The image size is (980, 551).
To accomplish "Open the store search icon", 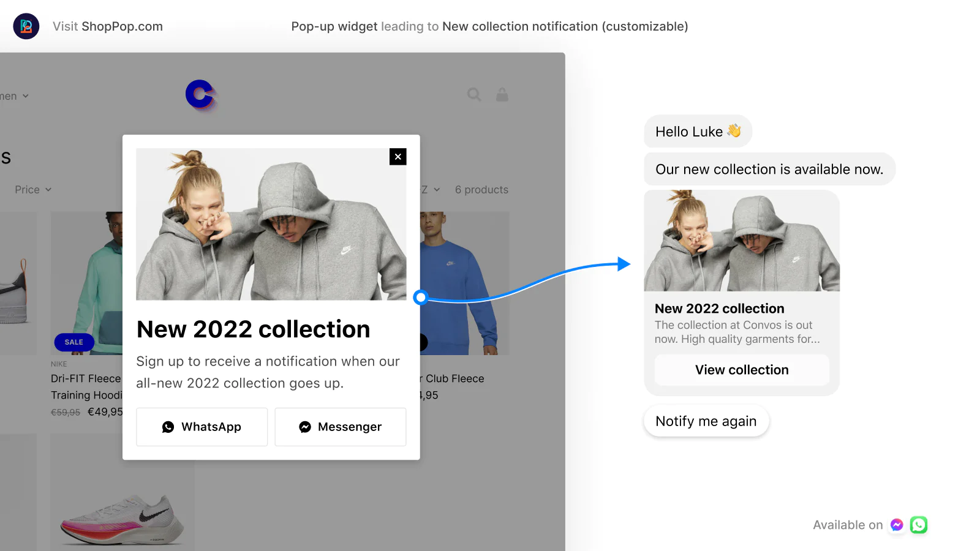I will pyautogui.click(x=474, y=95).
